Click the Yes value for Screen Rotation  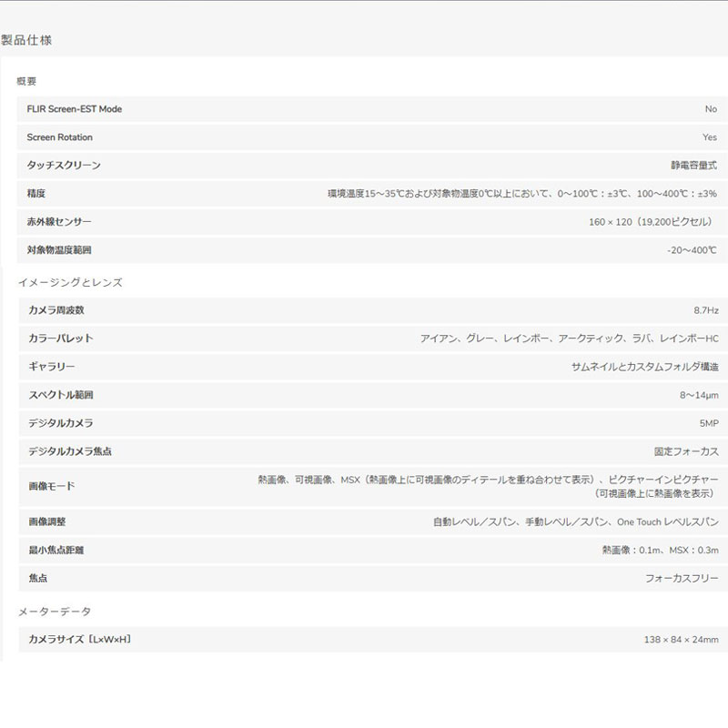click(x=709, y=137)
